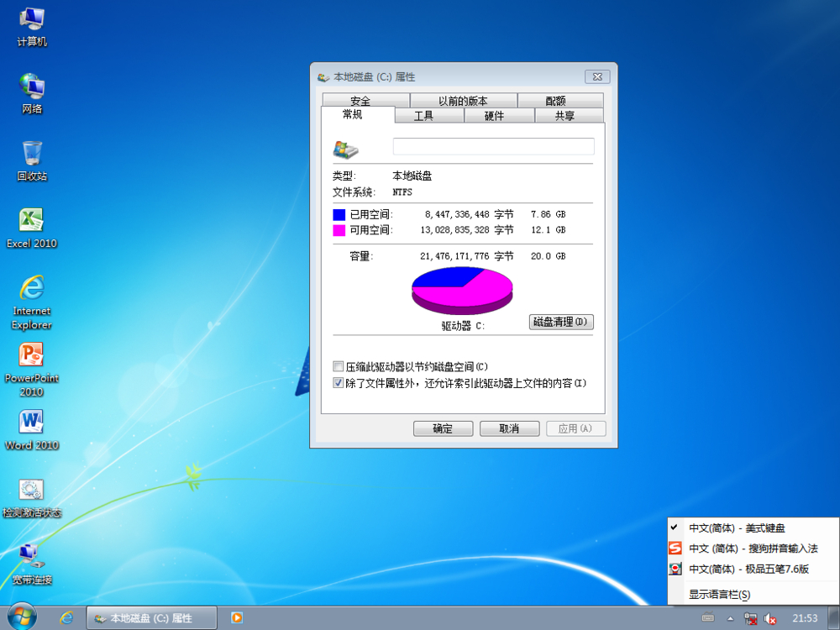Choose 显示语言栏(S) in the menu

coord(753,594)
